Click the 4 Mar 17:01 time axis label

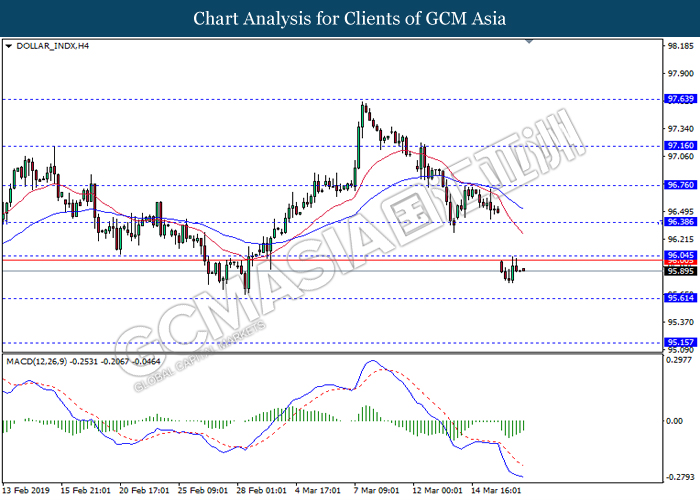tap(318, 490)
